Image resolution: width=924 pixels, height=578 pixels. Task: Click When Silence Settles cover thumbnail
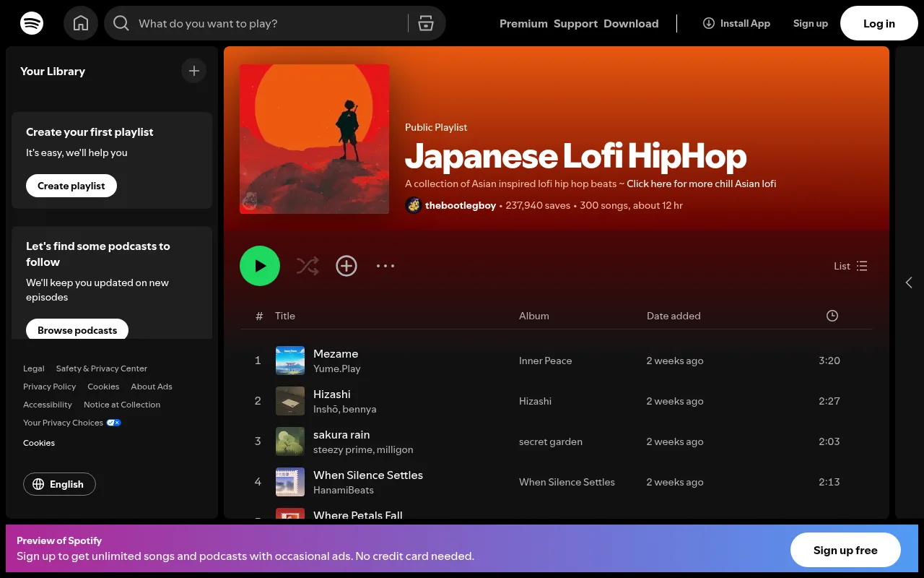click(x=290, y=482)
